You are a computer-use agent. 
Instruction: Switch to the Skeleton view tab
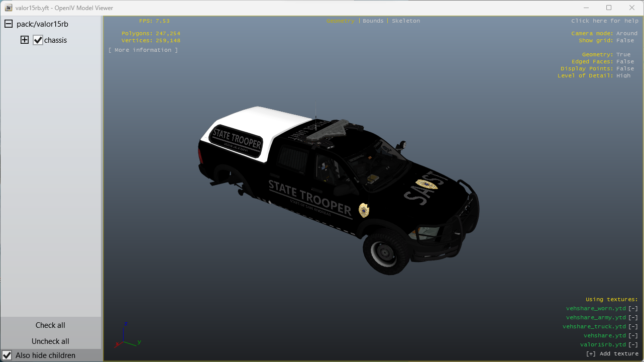(405, 21)
